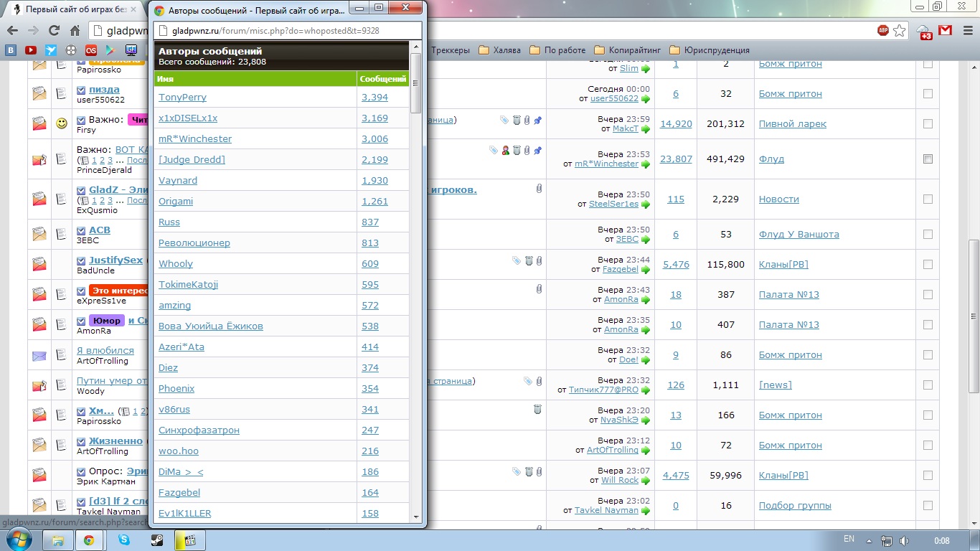Check the box for Пивной ларек row
The width and height of the screenshot is (980, 551).
coord(928,123)
